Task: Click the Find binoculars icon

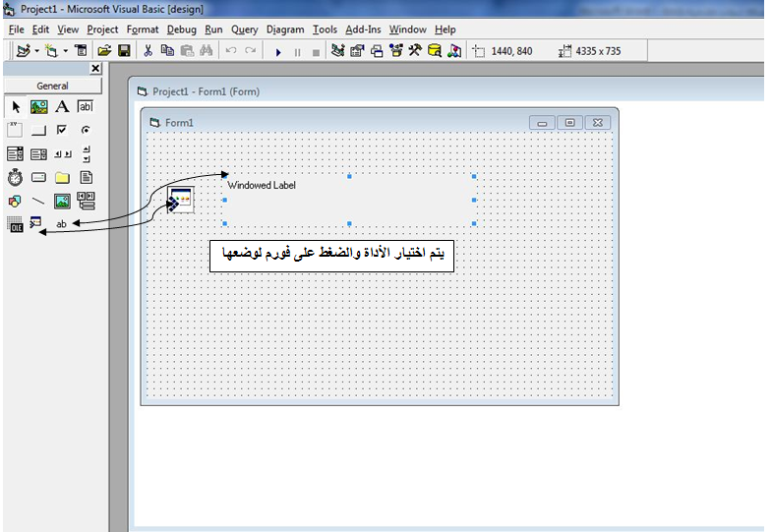Action: [x=206, y=51]
